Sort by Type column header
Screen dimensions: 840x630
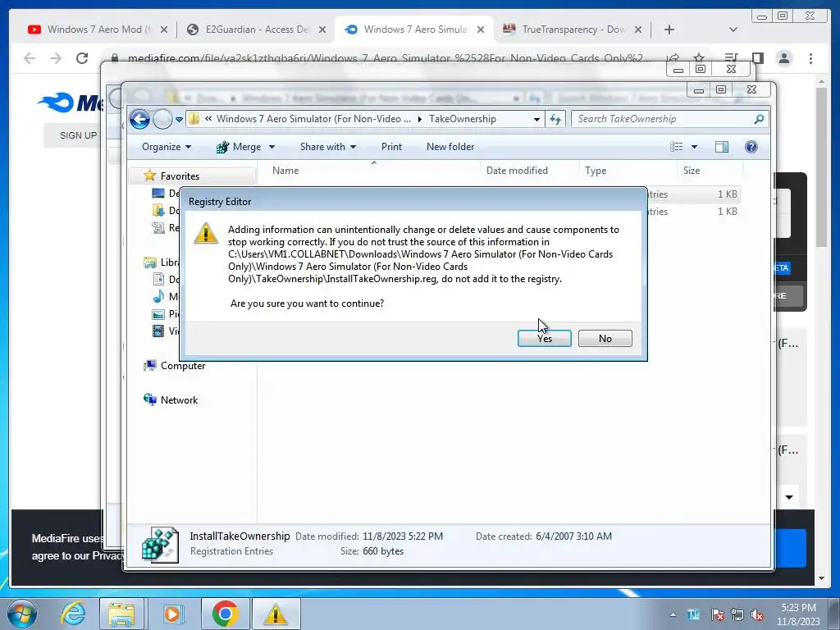coord(596,171)
